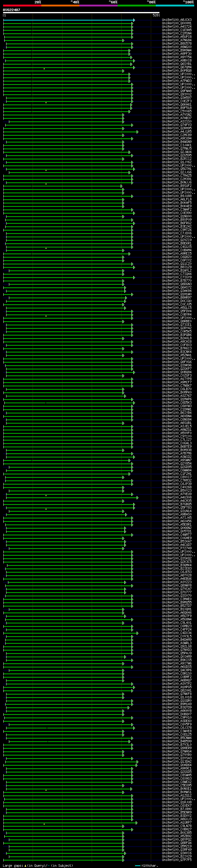Select the UniRef100_C5Y065 label

(177, 111)
